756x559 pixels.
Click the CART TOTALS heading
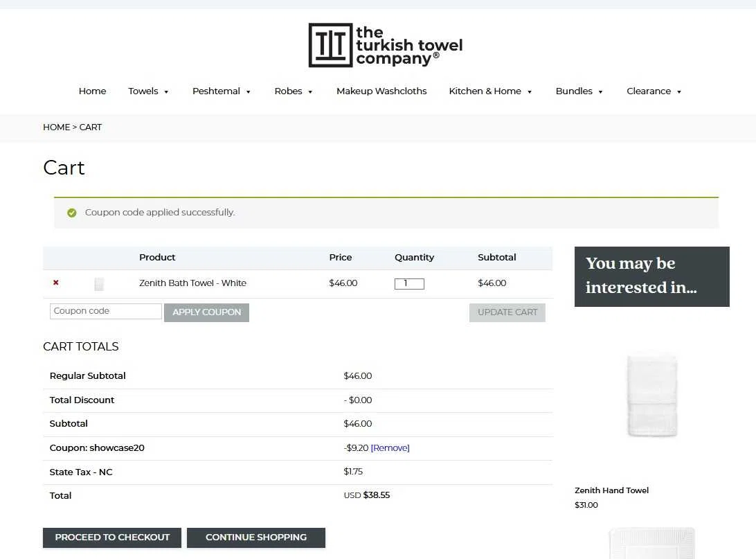point(80,347)
